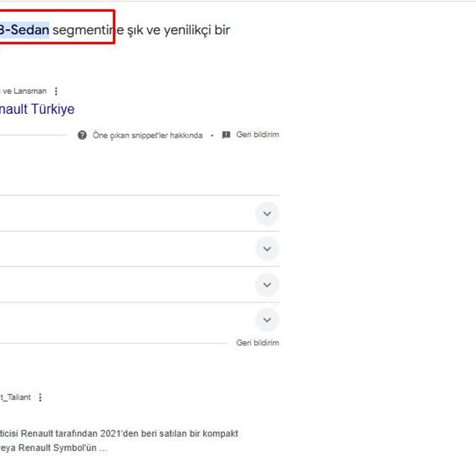
Task: Expand the fourth related question chevron
Action: click(x=267, y=320)
